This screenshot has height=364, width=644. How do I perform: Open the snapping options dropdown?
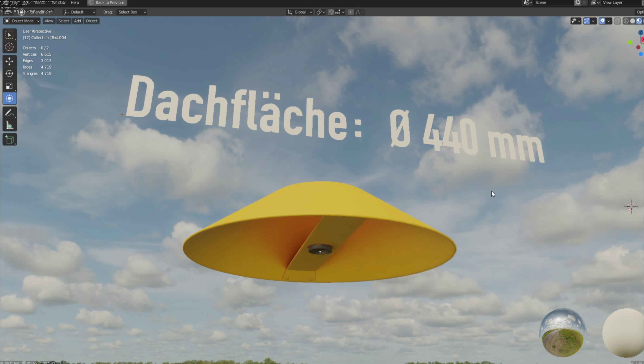(x=340, y=12)
